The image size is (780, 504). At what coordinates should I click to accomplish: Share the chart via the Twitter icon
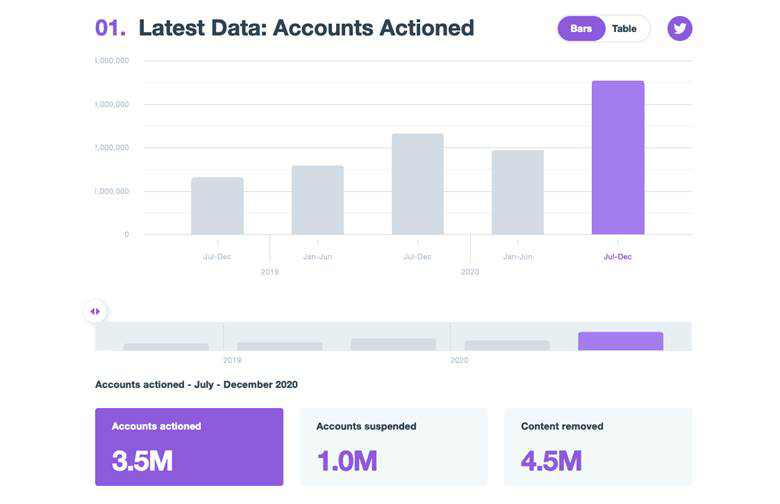click(680, 28)
